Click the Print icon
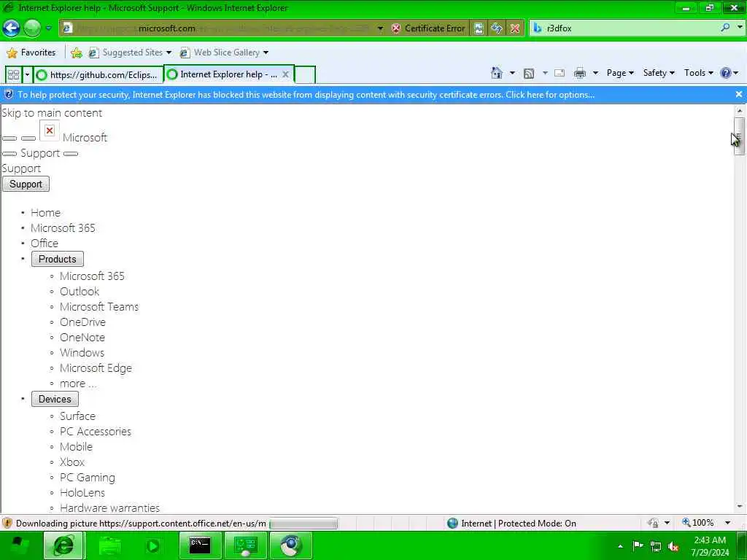 [580, 73]
